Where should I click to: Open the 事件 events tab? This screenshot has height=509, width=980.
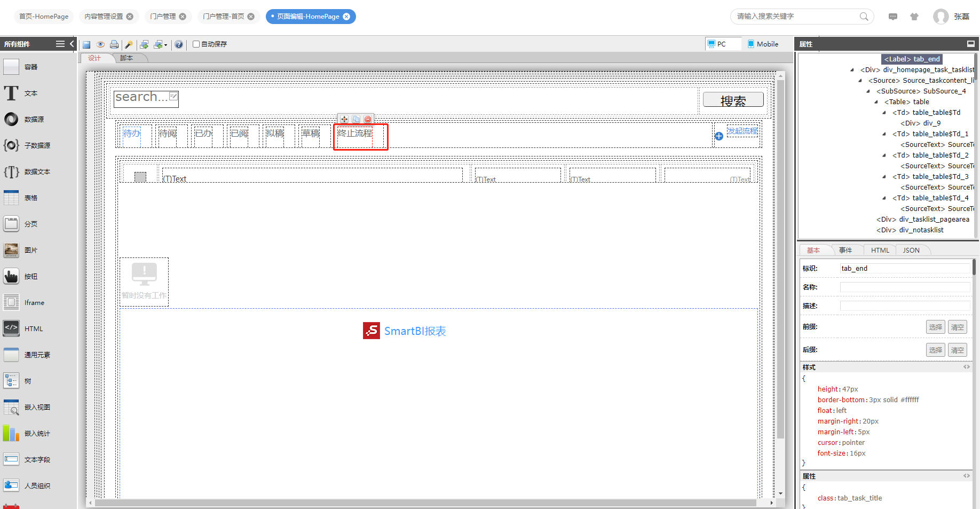point(845,250)
